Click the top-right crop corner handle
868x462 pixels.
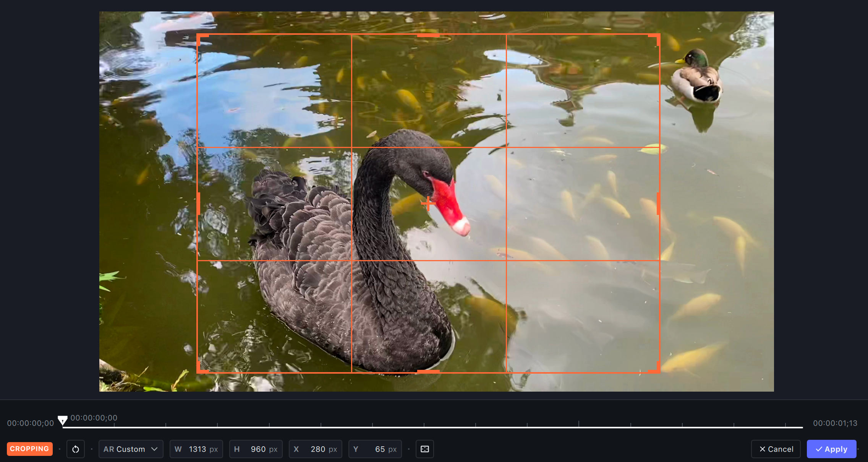point(658,36)
